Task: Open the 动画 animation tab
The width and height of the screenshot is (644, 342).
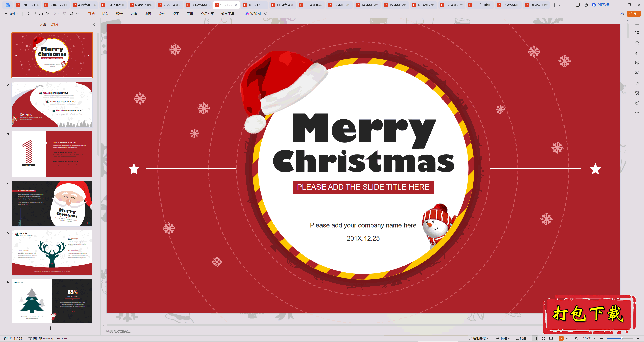Action: click(x=147, y=14)
